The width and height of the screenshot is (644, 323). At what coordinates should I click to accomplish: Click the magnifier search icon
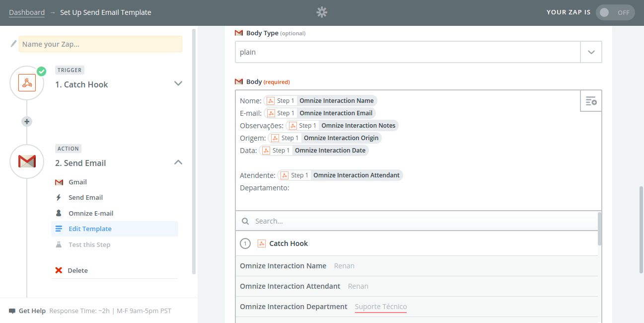[245, 221]
